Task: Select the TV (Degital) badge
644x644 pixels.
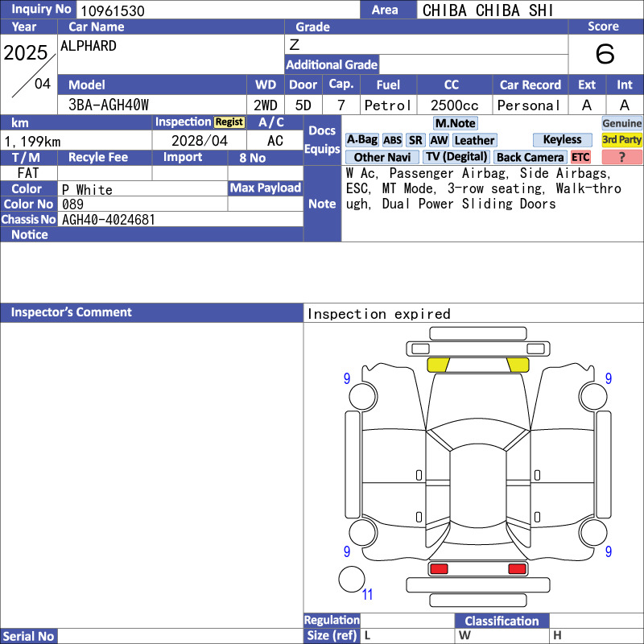Action: pyautogui.click(x=456, y=157)
